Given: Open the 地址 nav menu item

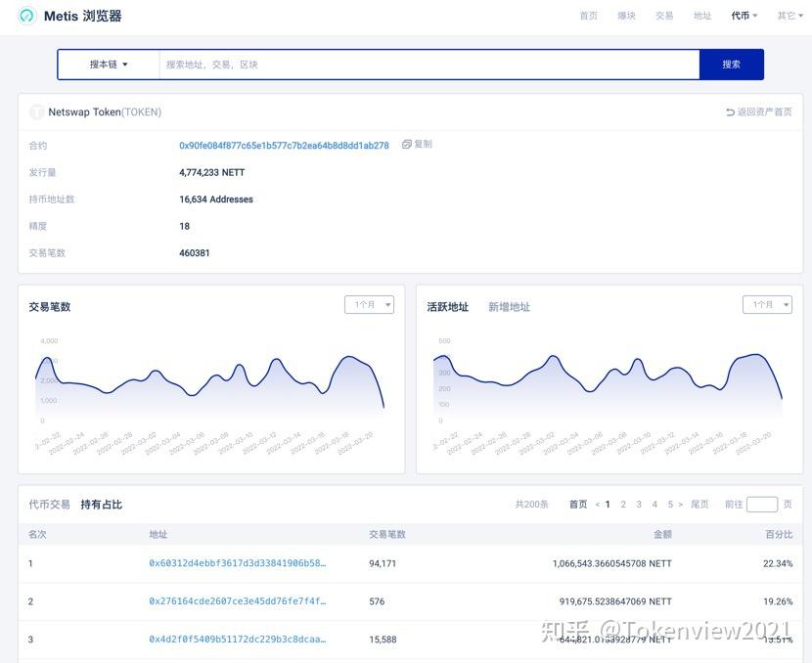Looking at the screenshot, I should point(702,16).
